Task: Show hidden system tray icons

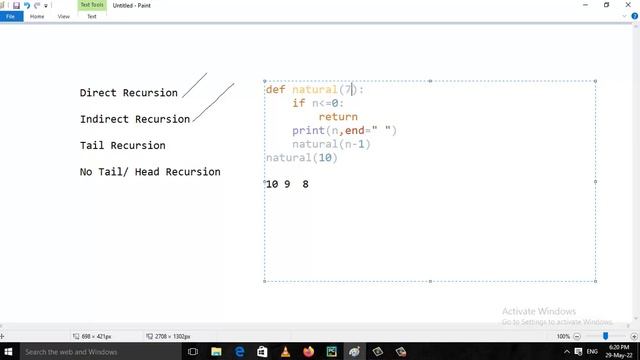Action: coord(567,351)
